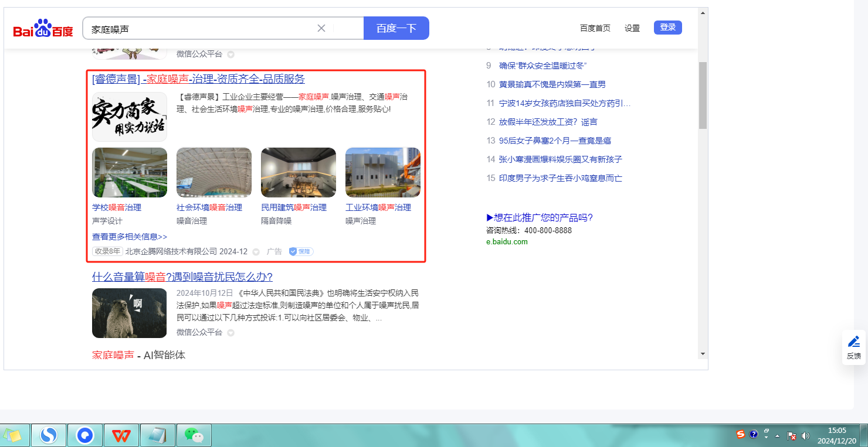Open WeChat from the taskbar
The height and width of the screenshot is (447, 868).
point(194,435)
